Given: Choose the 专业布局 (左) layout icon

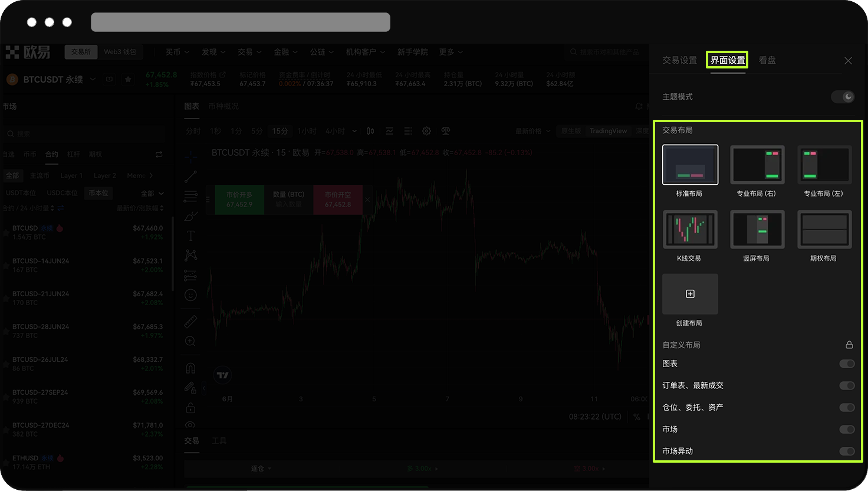Looking at the screenshot, I should (824, 165).
